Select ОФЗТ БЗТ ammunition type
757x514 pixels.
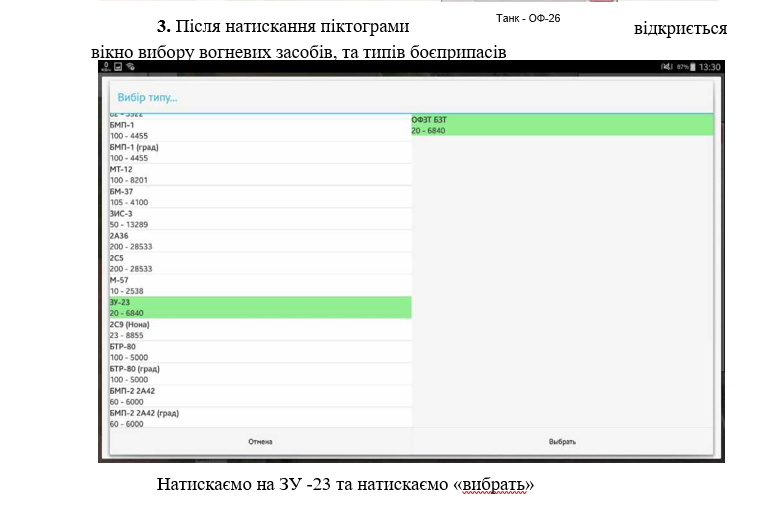[x=562, y=125]
